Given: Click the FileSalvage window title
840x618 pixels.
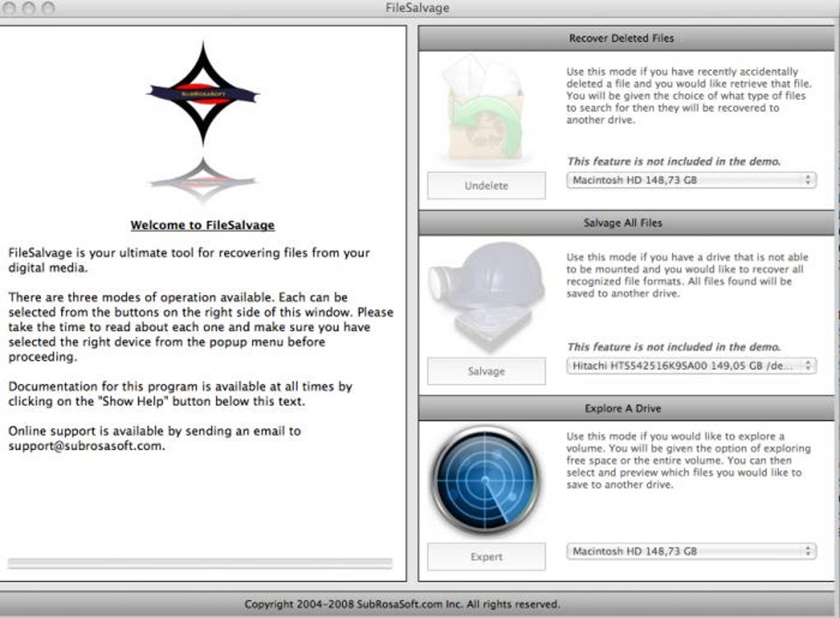Looking at the screenshot, I should click(418, 8).
